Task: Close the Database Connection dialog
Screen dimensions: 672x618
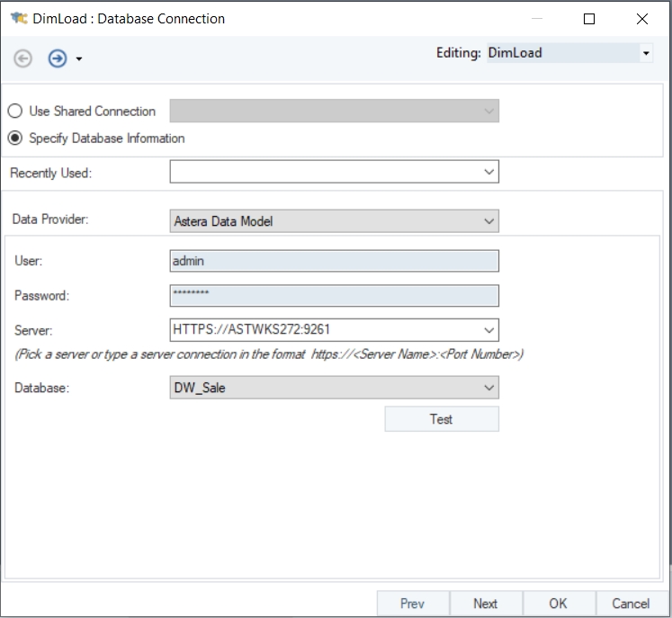Action: click(641, 19)
